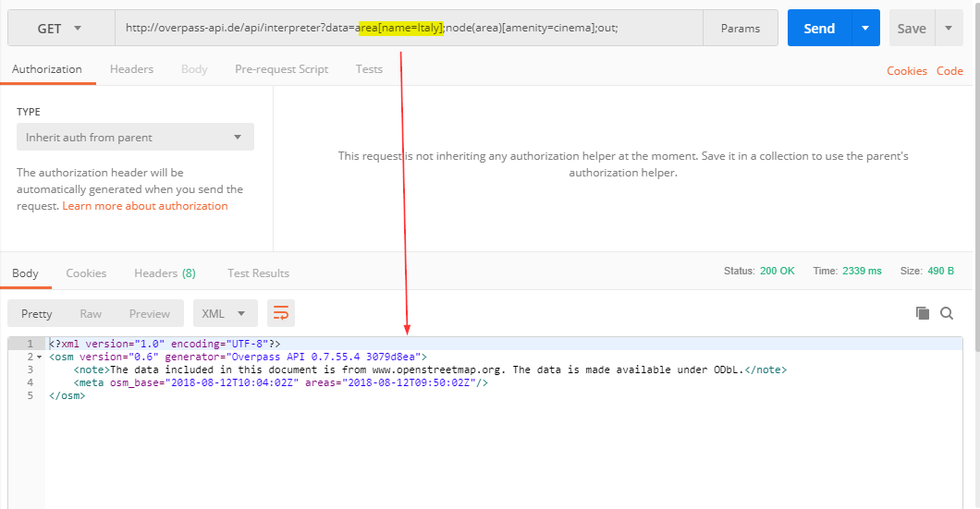
Task: Collapse the osm element on line 2
Action: pos(40,358)
